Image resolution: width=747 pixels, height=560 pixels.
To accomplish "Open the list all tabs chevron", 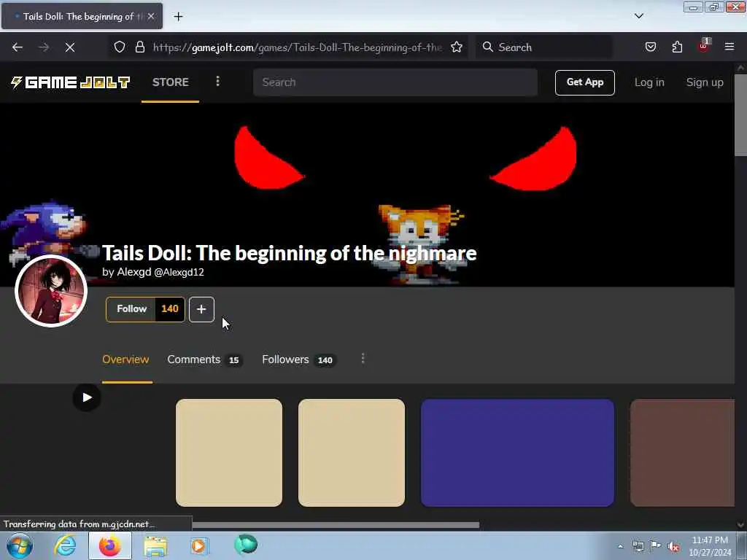I will point(639,16).
